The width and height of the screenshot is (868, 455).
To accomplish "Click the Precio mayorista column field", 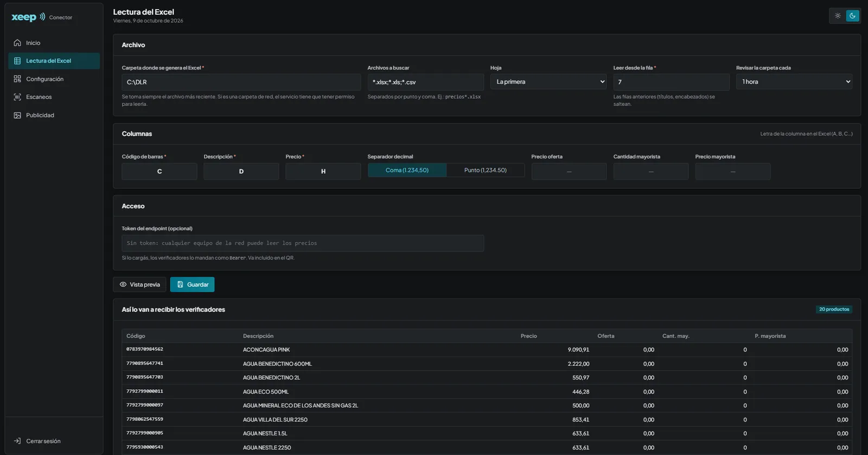I will point(733,172).
